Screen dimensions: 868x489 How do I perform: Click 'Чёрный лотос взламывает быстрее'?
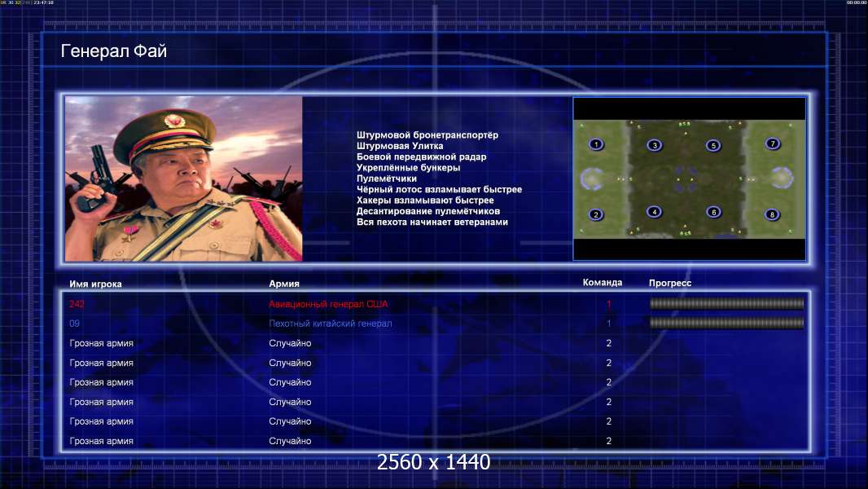click(x=439, y=189)
